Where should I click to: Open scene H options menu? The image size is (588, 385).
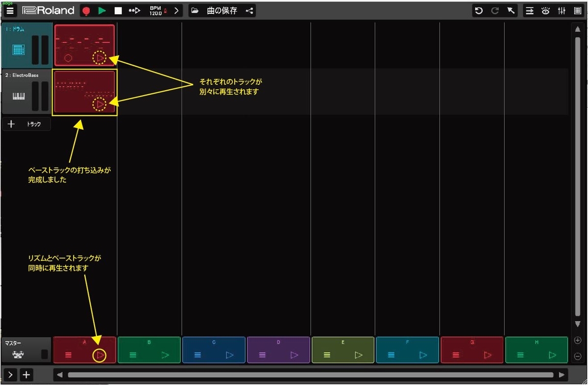521,355
